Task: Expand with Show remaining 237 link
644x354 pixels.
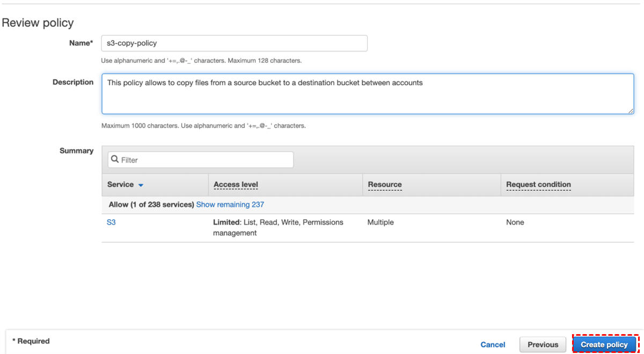Action: (230, 205)
